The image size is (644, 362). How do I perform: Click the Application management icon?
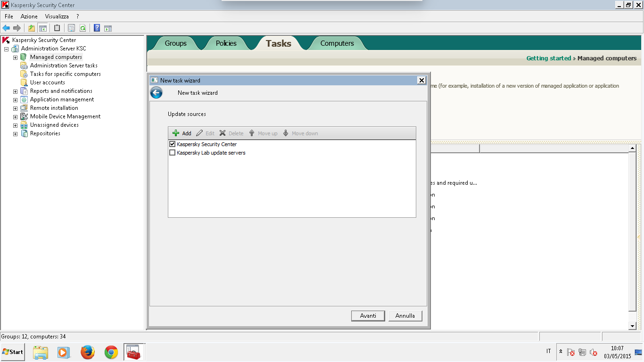click(24, 99)
